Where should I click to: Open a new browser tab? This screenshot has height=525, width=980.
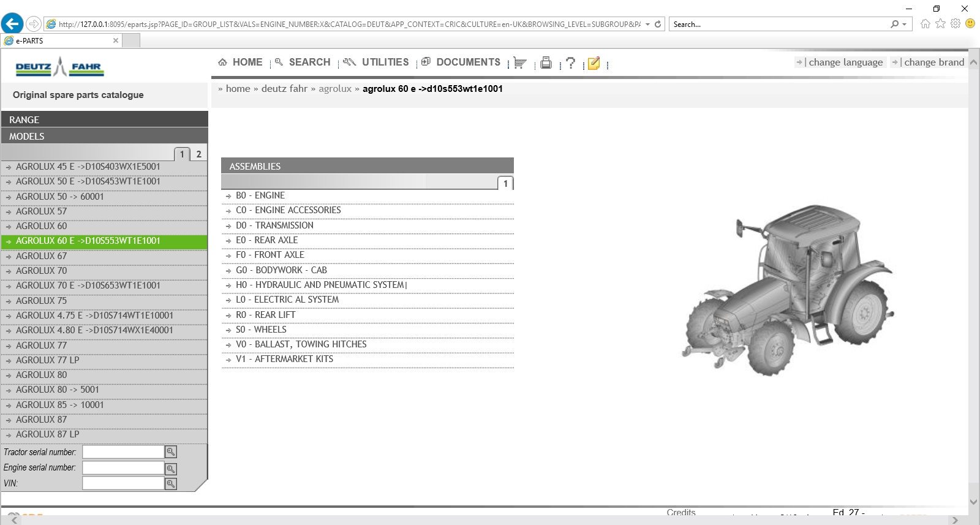point(131,40)
